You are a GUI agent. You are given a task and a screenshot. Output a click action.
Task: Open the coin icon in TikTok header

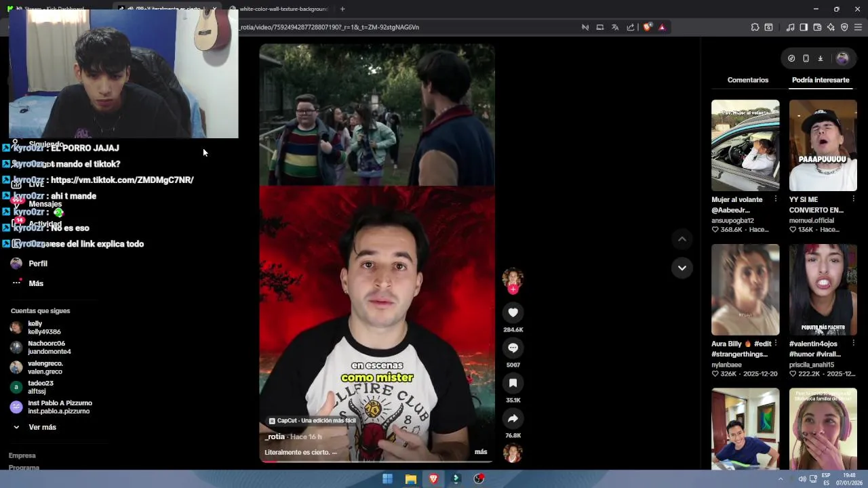pyautogui.click(x=791, y=58)
